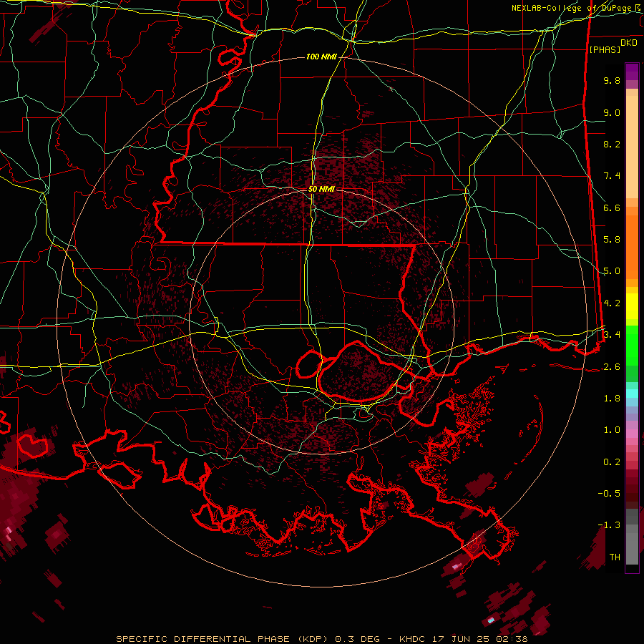Screen dimensions: 644x644
Task: Click the cyan-cored echo at the bottom right
Action: (x=490, y=620)
